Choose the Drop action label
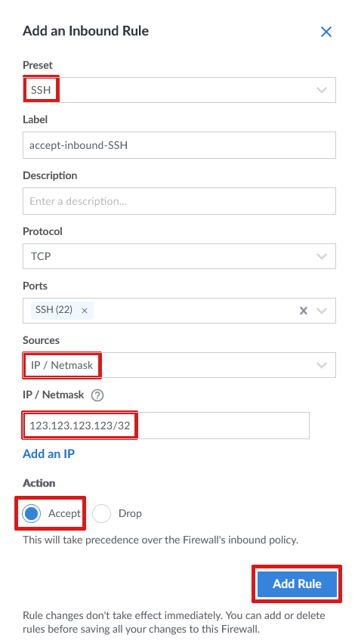Image resolution: width=358 pixels, height=644 pixels. (130, 513)
